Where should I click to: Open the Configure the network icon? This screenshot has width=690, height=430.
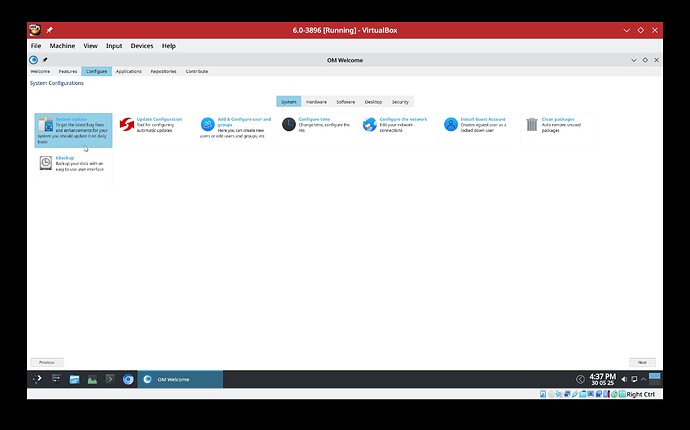370,125
